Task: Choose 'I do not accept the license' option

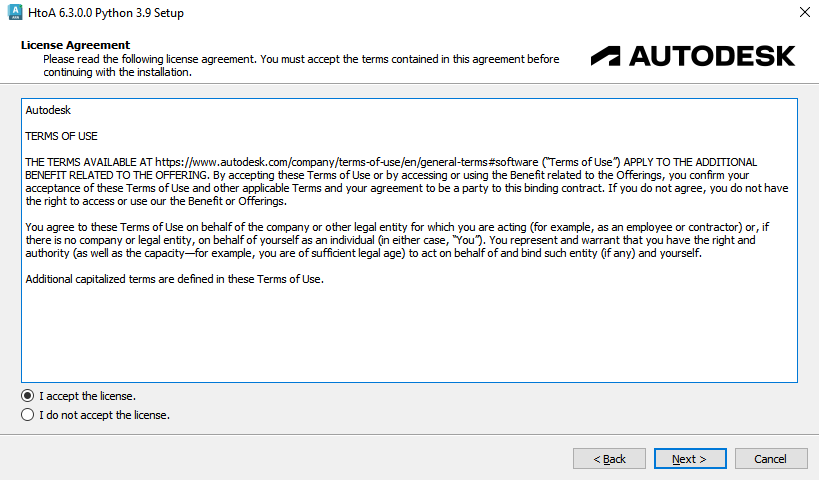Action: [x=28, y=414]
